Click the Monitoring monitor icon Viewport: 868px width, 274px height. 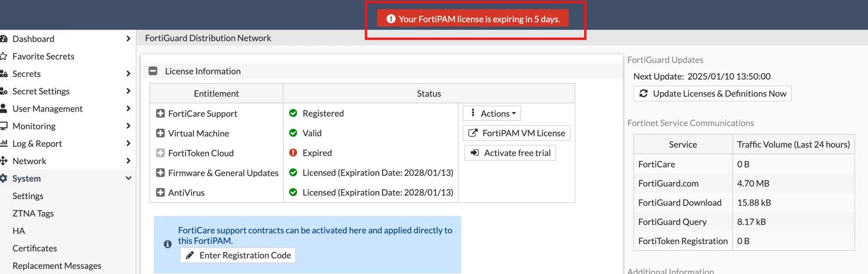pyautogui.click(x=3, y=126)
